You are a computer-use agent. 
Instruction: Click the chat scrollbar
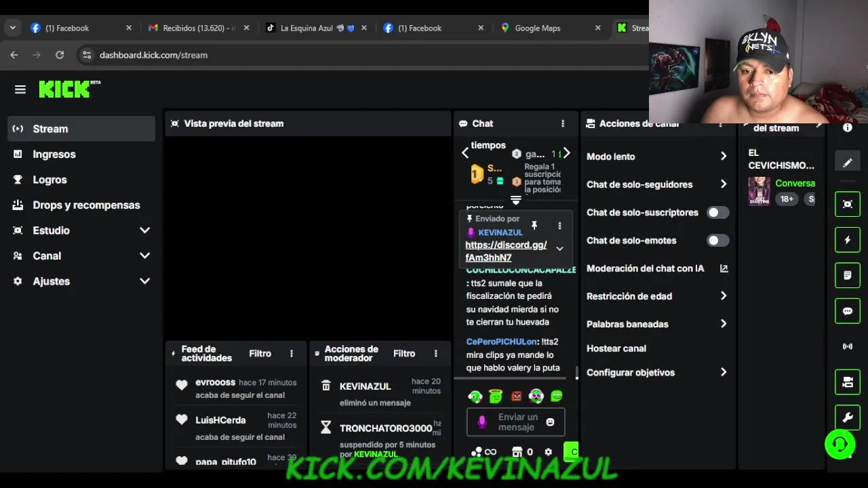577,373
